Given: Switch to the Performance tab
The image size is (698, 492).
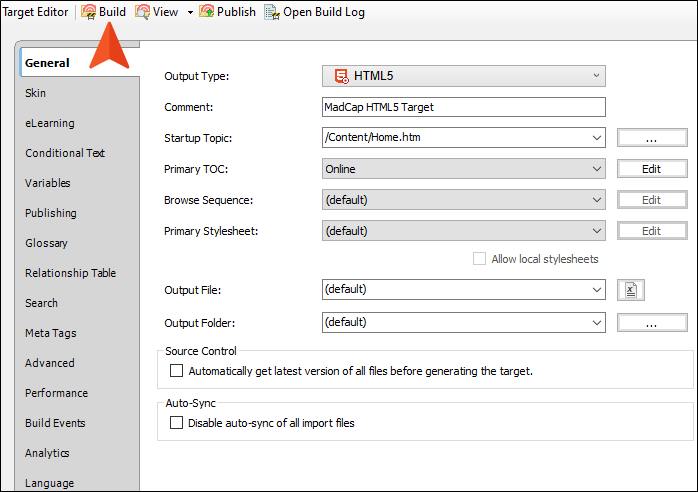Looking at the screenshot, I should pyautogui.click(x=57, y=393).
